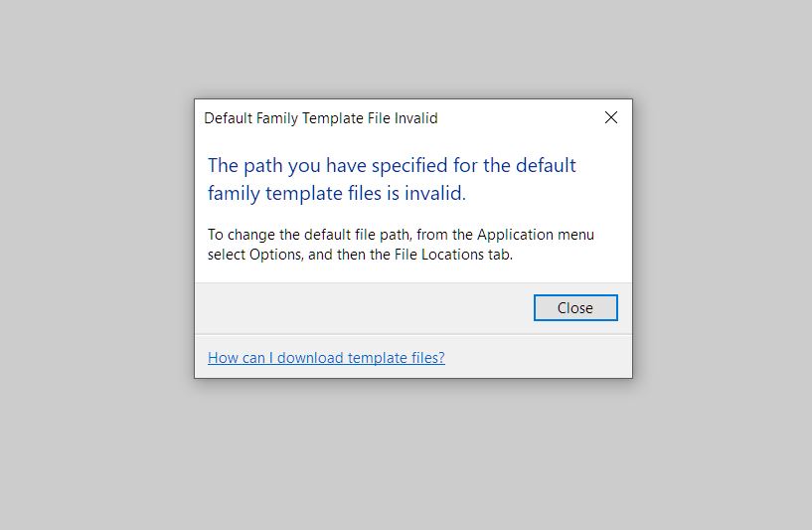The width and height of the screenshot is (812, 530).
Task: Dismiss dialog with the title bar X icon
Action: pos(611,117)
